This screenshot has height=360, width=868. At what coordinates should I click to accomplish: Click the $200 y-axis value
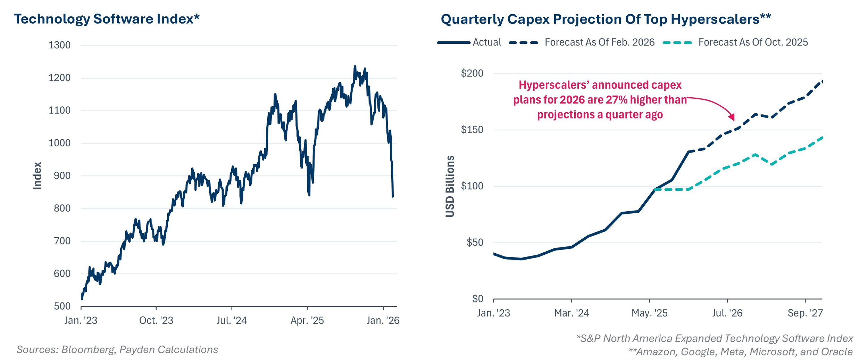click(472, 73)
